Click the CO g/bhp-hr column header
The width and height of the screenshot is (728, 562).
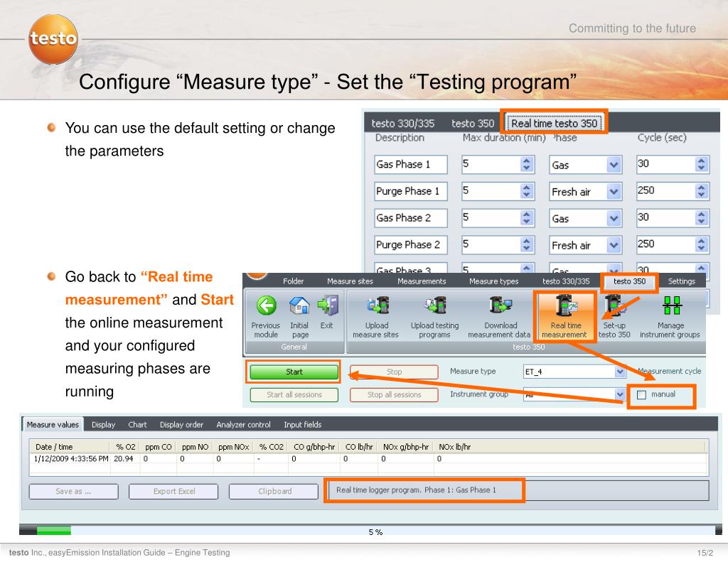pyautogui.click(x=314, y=447)
